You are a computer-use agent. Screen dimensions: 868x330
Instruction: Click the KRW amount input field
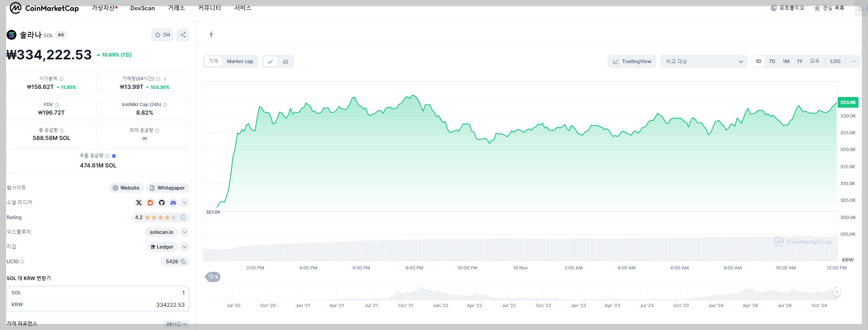[98, 305]
